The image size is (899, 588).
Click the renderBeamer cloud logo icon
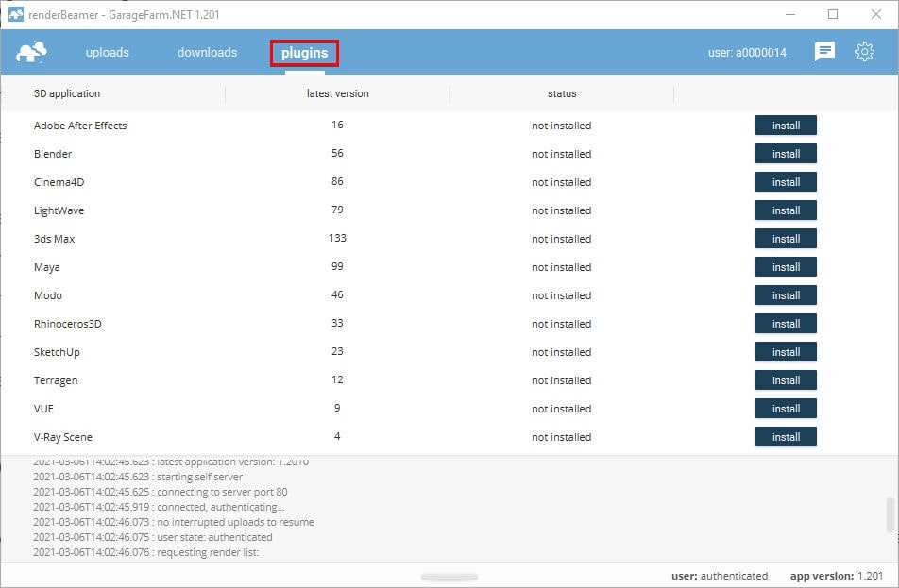[31, 52]
